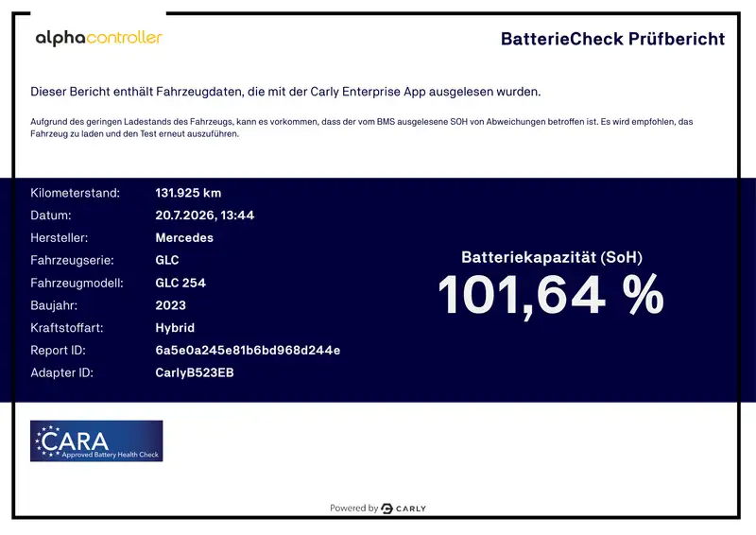This screenshot has height=535, width=756.
Task: Click the Carly logo icon in footer
Action: point(387,509)
